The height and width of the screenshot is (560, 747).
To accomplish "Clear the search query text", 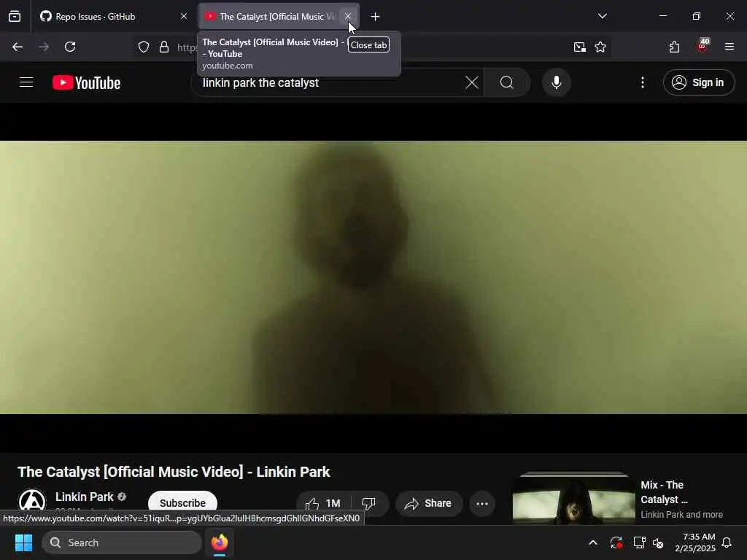I will coord(472,82).
